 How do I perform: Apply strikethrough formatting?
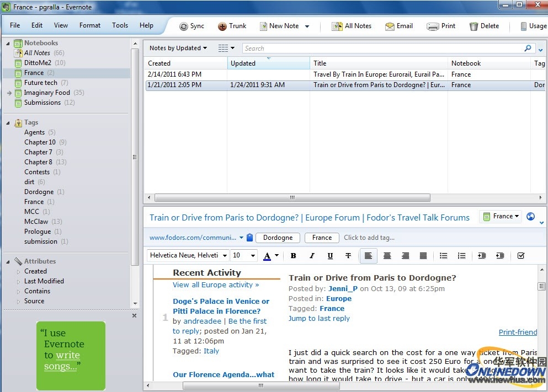pos(348,256)
